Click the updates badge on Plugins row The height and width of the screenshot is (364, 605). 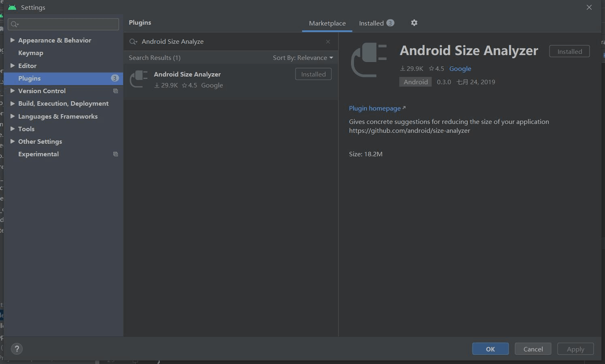tap(115, 78)
